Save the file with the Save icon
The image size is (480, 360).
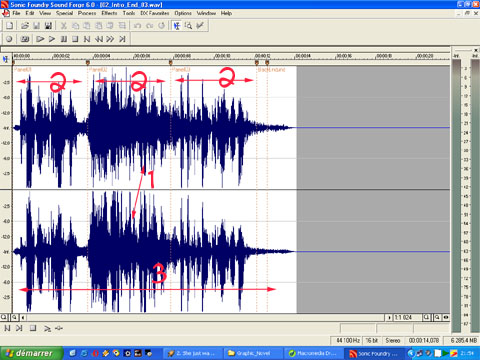(x=37, y=26)
